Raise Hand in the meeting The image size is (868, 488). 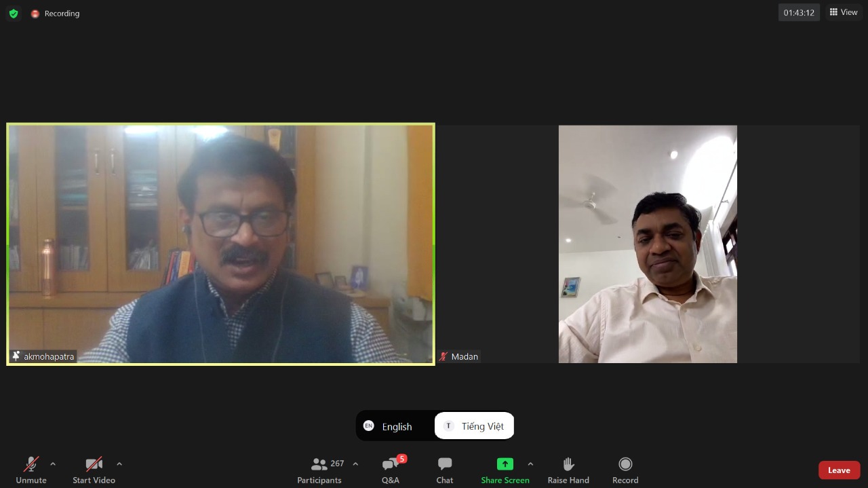coord(568,470)
